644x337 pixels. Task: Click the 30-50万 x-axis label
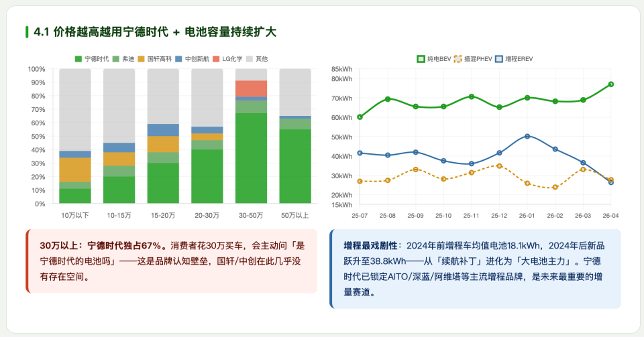(x=251, y=215)
